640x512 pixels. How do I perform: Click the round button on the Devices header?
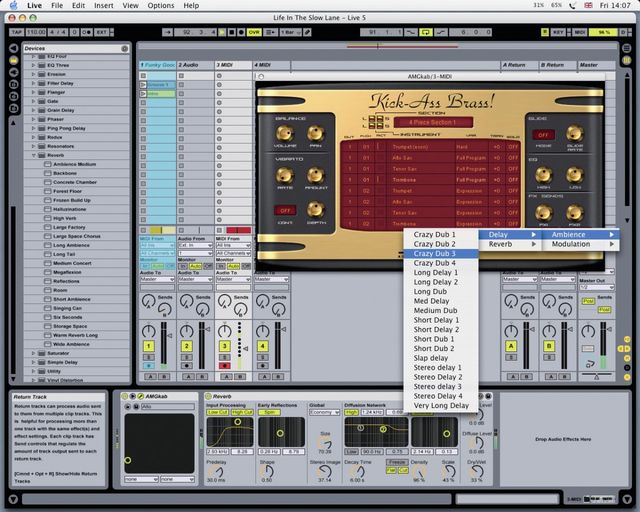pyautogui.click(x=124, y=49)
